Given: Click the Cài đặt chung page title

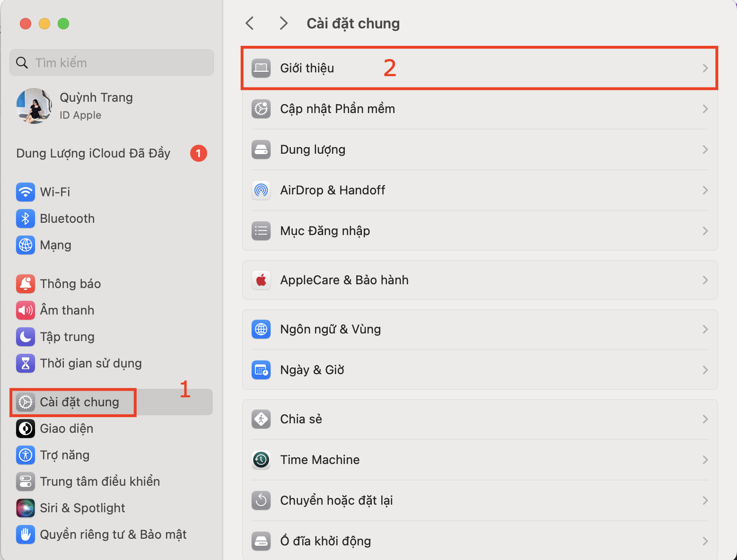Looking at the screenshot, I should pyautogui.click(x=353, y=23).
